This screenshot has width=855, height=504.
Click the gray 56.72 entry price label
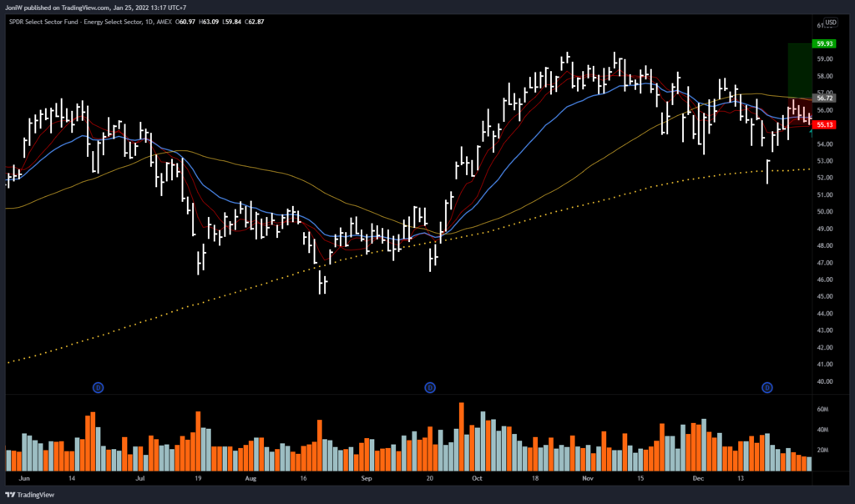tap(826, 98)
